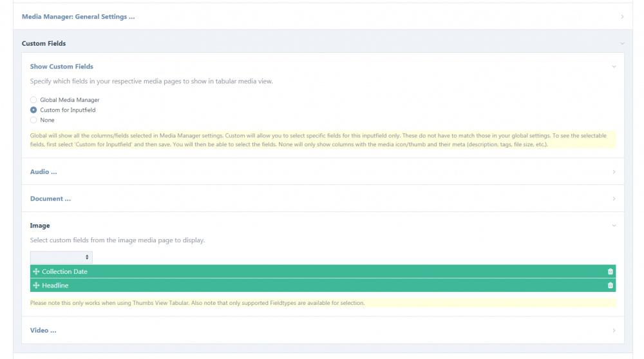644x359 pixels.
Task: Collapse Show Custom Fields using its chevron
Action: click(614, 66)
